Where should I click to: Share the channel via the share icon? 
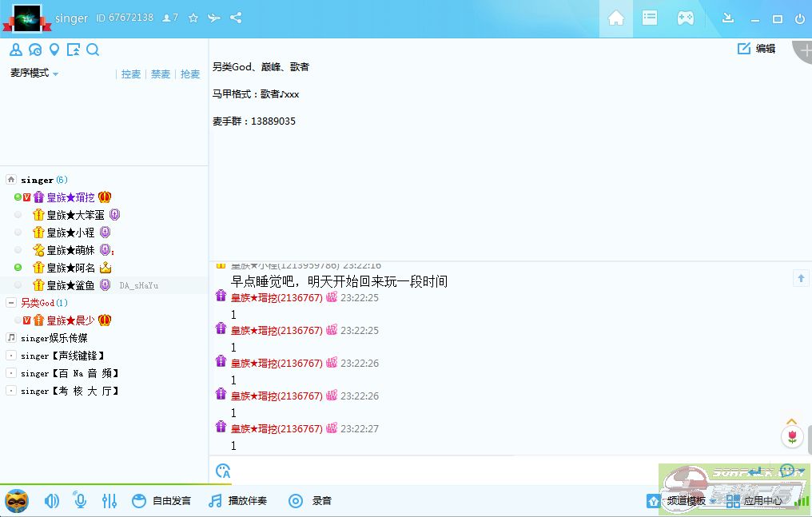pyautogui.click(x=236, y=18)
